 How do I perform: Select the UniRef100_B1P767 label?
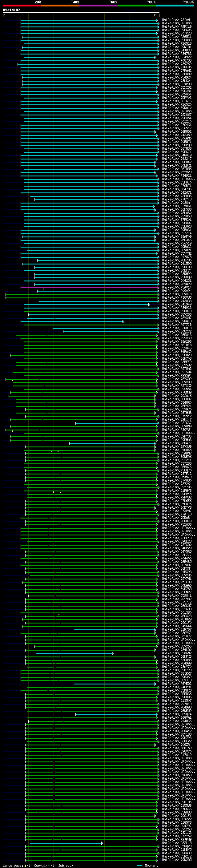point(177,630)
